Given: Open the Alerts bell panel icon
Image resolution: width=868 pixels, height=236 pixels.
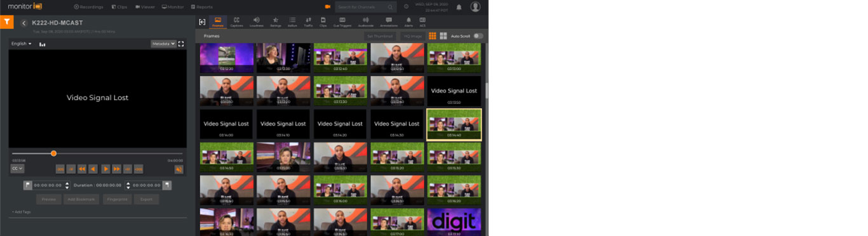Looking at the screenshot, I should click(x=409, y=22).
